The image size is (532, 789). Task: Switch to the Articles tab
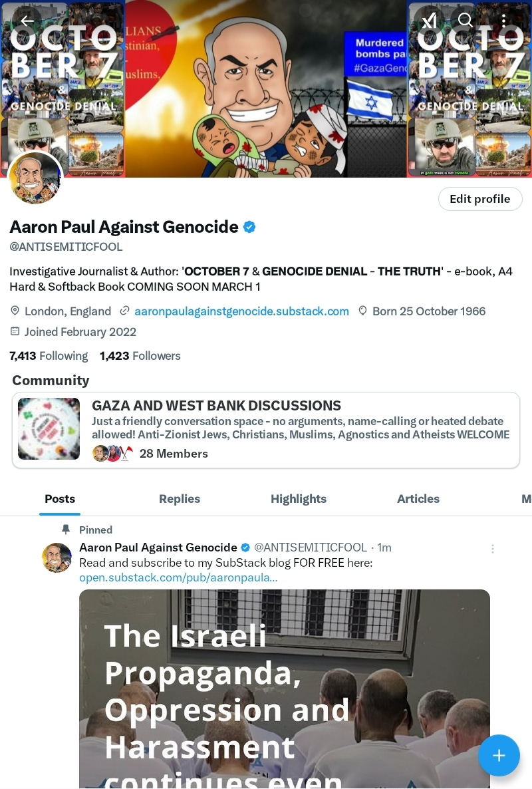click(418, 499)
